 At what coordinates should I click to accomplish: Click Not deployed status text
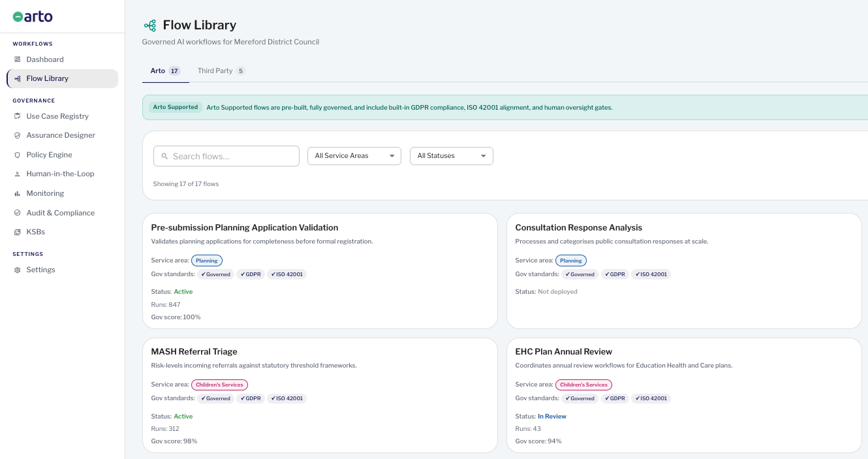(x=557, y=292)
